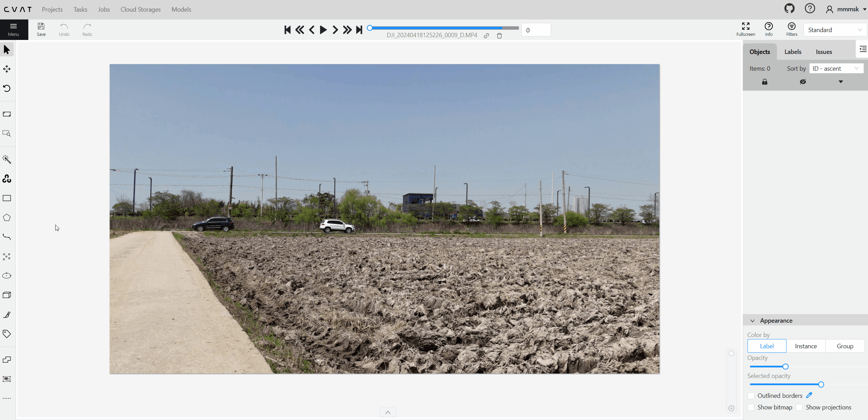Switch to the Labels tab
Viewport: 868px width, 420px height.
point(793,52)
